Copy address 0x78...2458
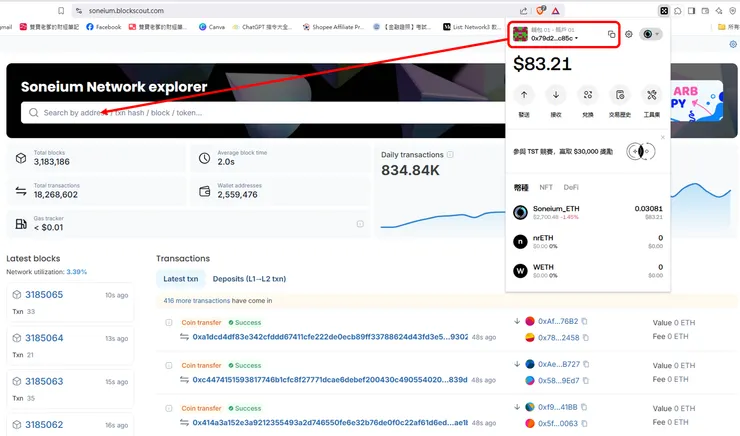Viewport: 740px width, 436px height. click(x=586, y=337)
